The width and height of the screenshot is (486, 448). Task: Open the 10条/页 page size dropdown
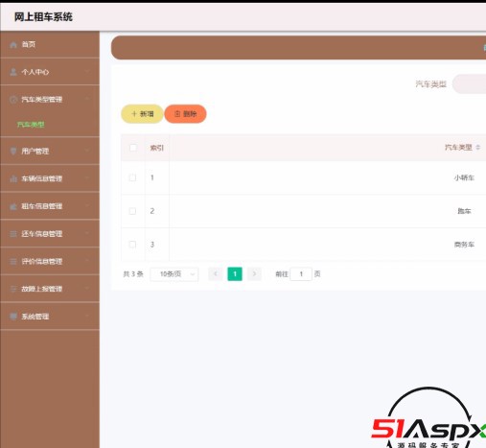pos(174,274)
